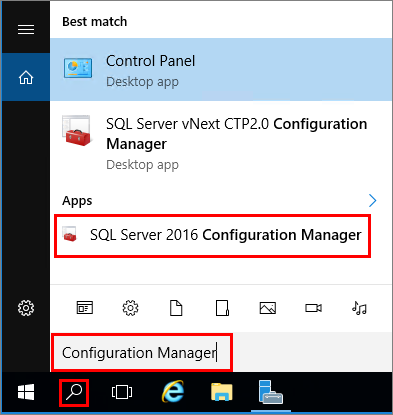The height and width of the screenshot is (415, 393).
Task: Open SQL Server vNext CTP2.0 Configuration Manager
Action: coord(221,143)
